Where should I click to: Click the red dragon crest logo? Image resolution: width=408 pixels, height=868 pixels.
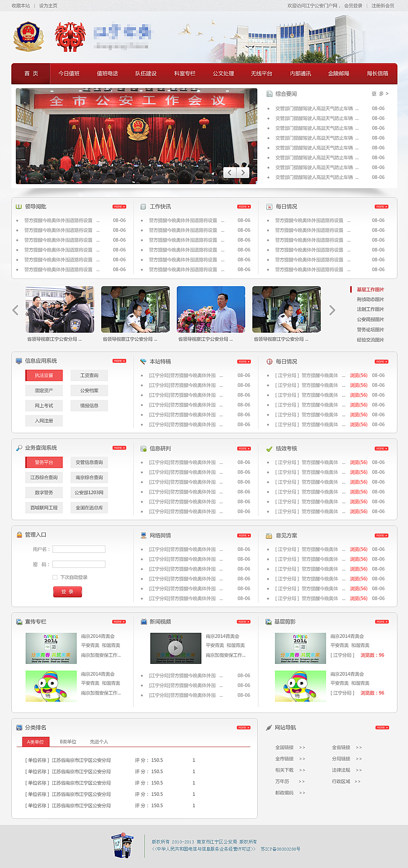pos(70,37)
